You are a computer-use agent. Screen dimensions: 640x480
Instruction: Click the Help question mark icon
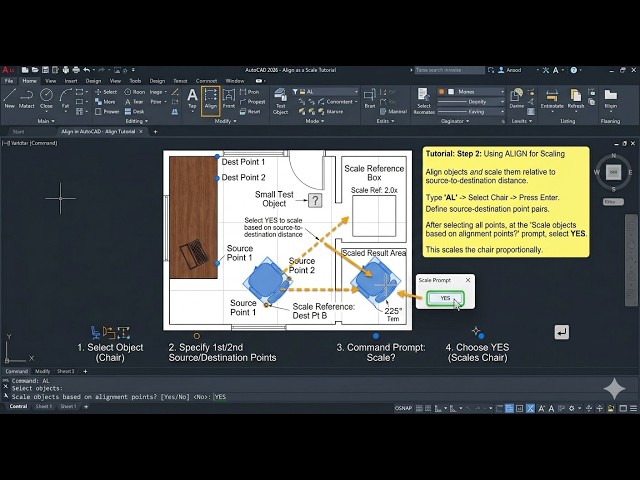tap(574, 70)
